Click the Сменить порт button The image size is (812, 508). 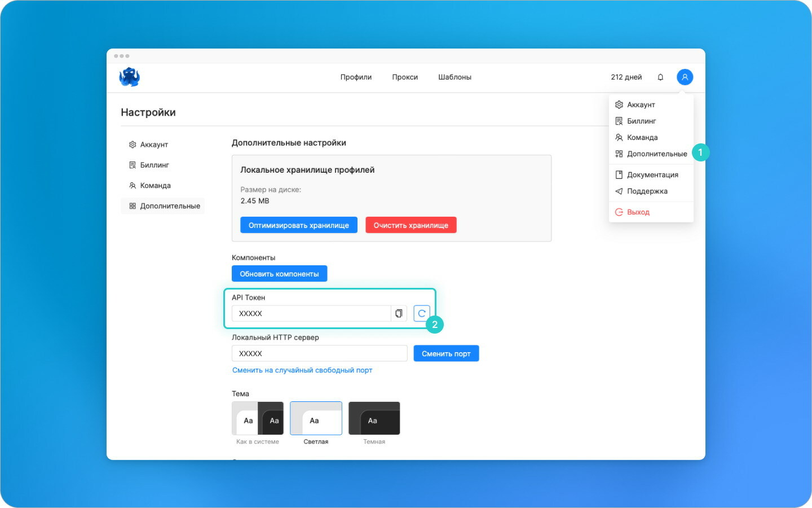pos(446,353)
